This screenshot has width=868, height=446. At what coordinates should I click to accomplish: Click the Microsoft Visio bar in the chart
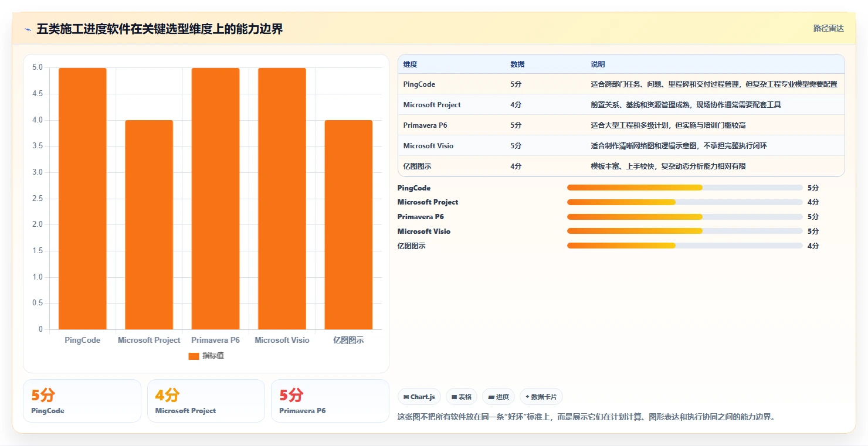[282, 199]
